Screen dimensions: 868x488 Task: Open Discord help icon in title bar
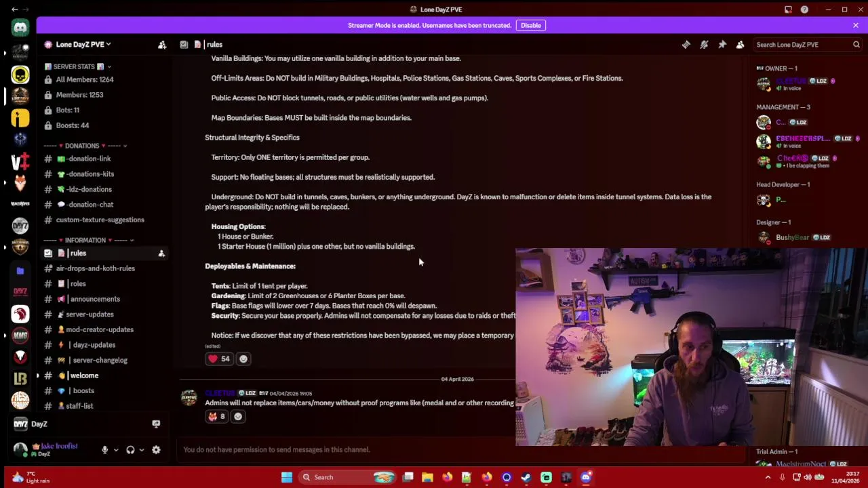point(804,9)
